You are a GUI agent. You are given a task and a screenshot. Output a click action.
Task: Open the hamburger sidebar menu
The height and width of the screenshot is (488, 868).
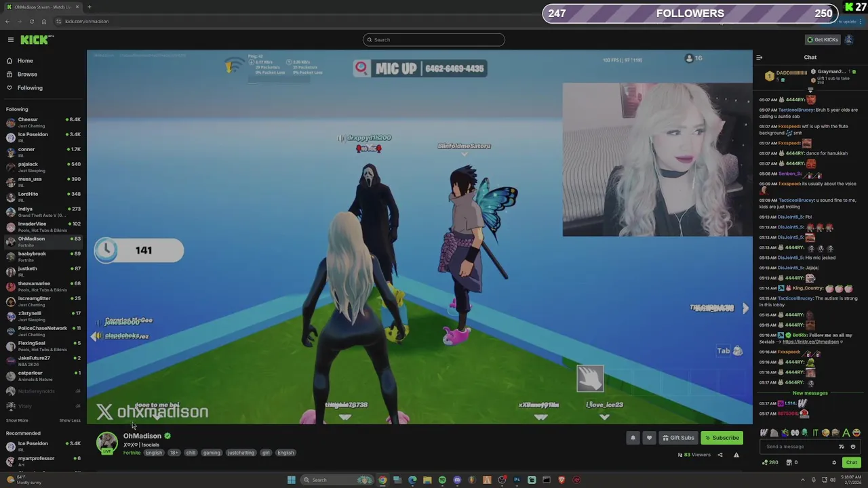coord(11,40)
